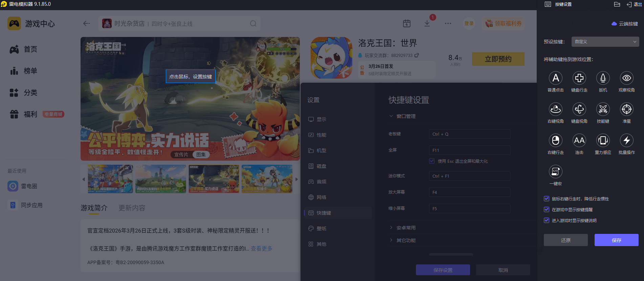This screenshot has height=281, width=644.
Task: Select the 右键行走 mouse tool
Action: tap(555, 140)
